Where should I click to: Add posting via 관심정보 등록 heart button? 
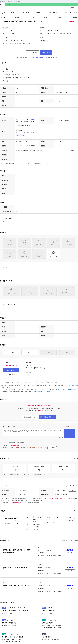[x=32, y=53]
